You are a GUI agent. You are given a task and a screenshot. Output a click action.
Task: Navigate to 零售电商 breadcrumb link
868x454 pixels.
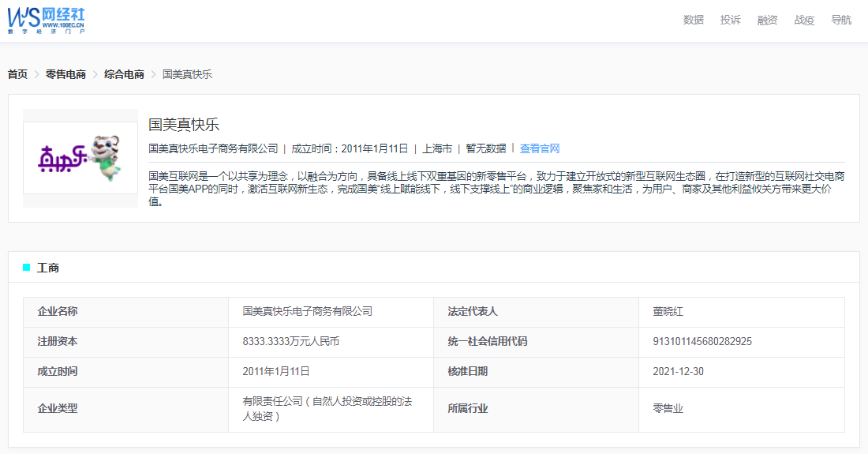(x=65, y=74)
